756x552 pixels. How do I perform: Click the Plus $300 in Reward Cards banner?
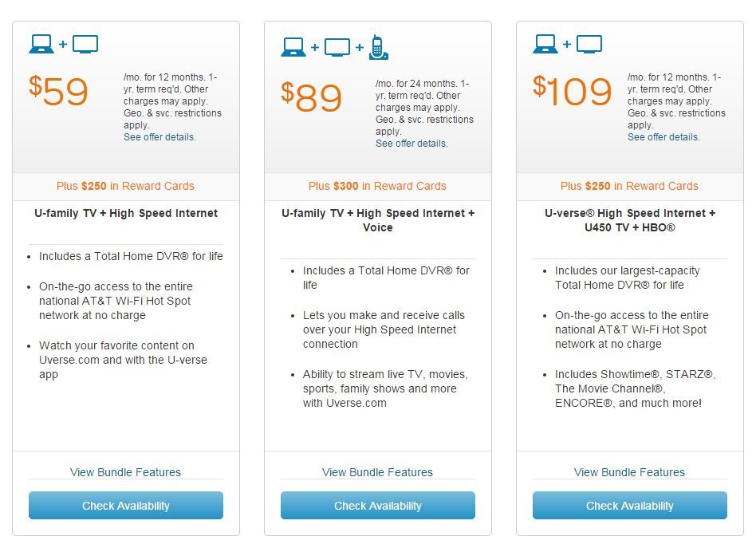point(377,186)
